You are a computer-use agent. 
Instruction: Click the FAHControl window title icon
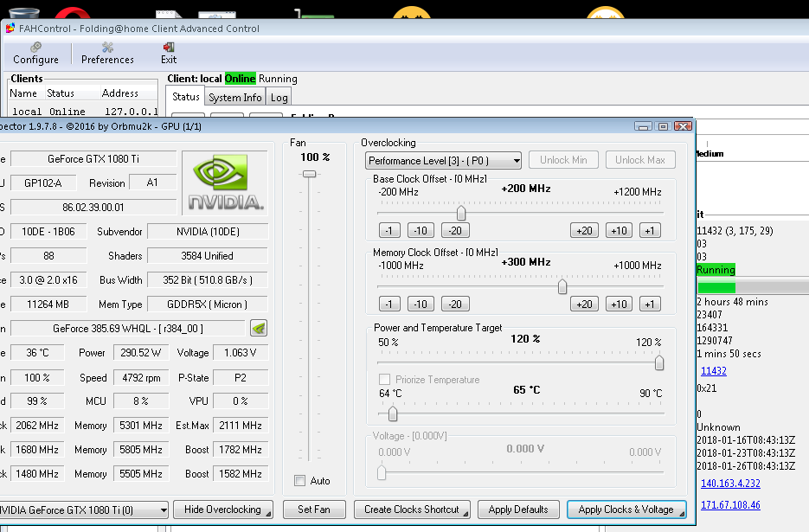click(10, 28)
